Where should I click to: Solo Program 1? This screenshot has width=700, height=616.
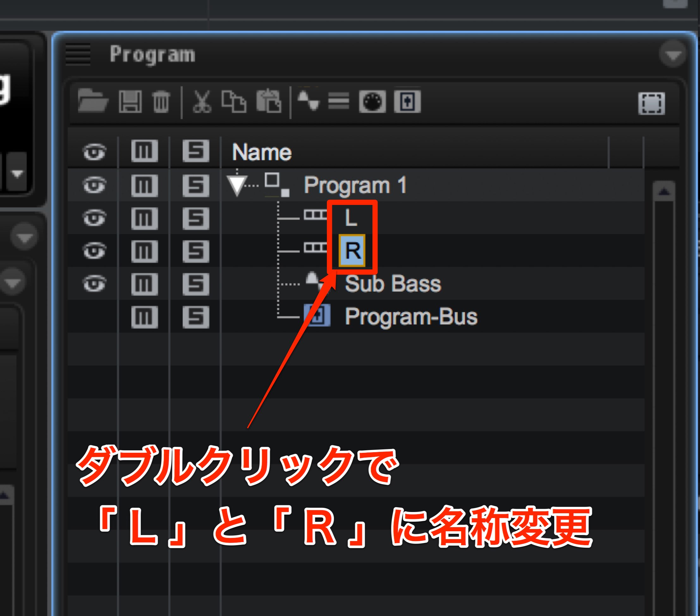tap(195, 185)
